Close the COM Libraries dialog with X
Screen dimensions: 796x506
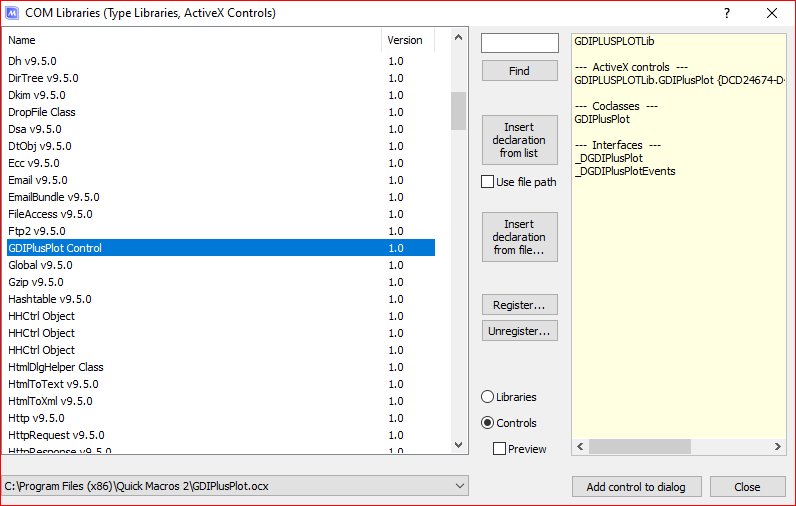772,13
